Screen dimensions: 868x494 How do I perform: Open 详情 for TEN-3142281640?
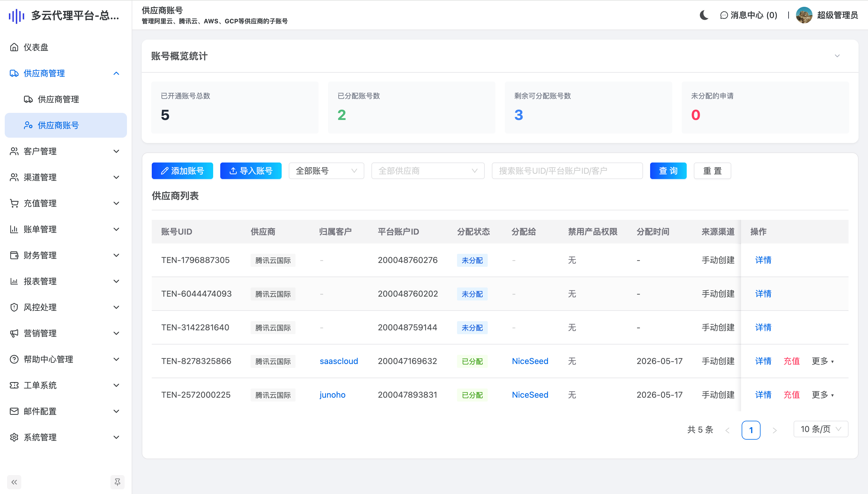[x=763, y=328]
